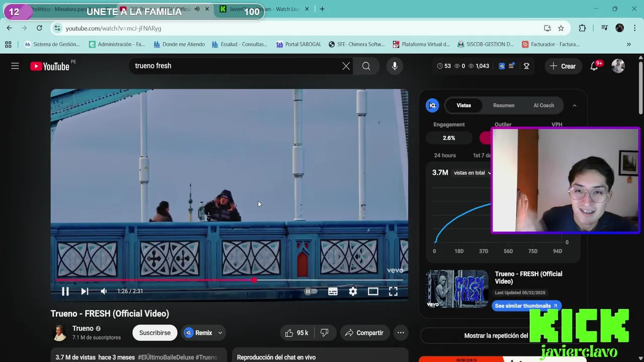Seek on the red video progress bar
Image resolution: width=644 pixels, height=362 pixels.
[x=229, y=280]
